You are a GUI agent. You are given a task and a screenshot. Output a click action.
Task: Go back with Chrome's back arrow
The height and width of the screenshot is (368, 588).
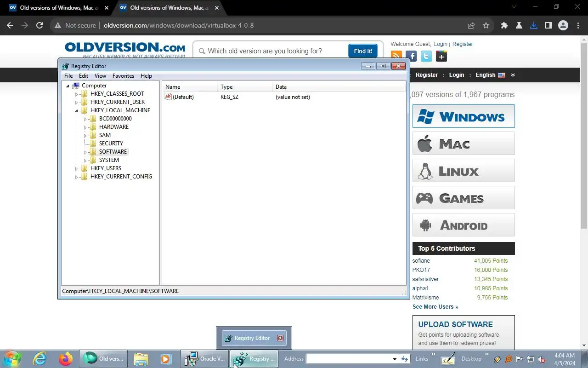pos(10,25)
